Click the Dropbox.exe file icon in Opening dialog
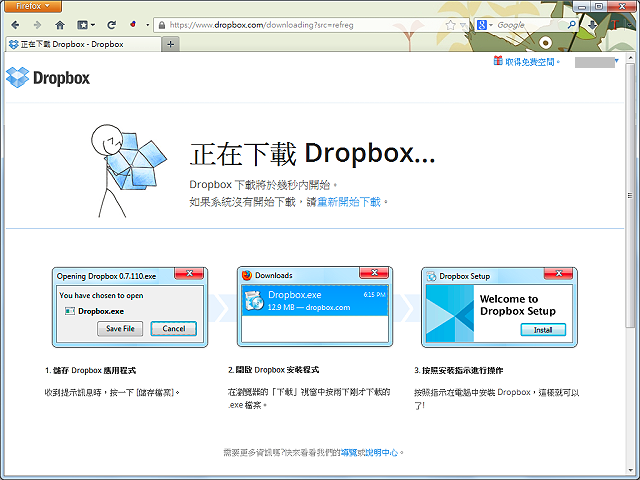 tap(70, 311)
